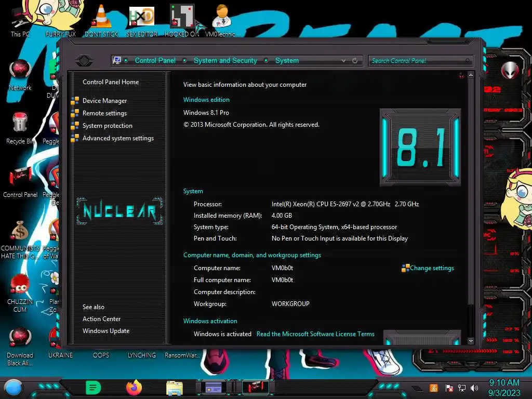Screen dimensions: 532x399
Task: Click the Windows 8.1 logo badge
Action: (x=420, y=147)
